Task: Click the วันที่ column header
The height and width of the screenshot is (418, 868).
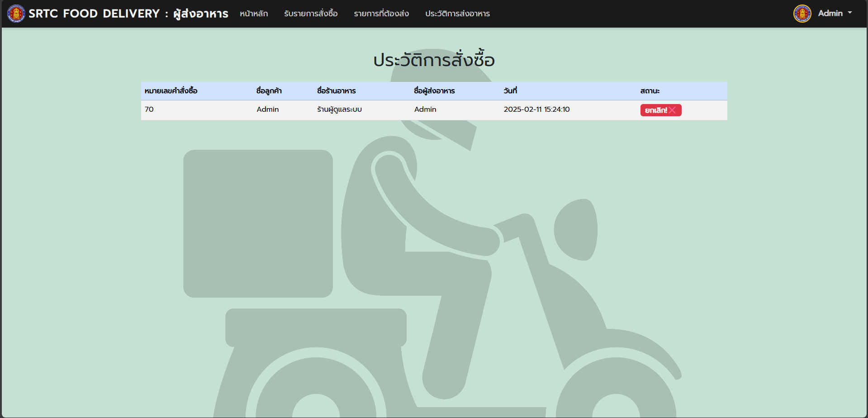Action: point(510,91)
